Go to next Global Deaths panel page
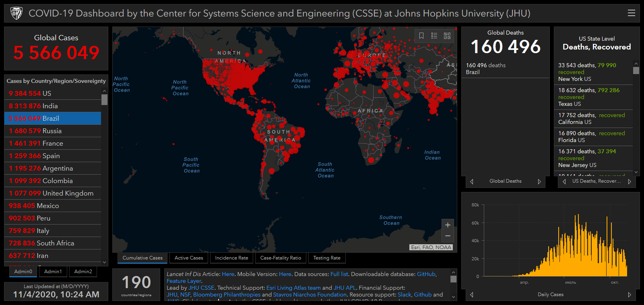Viewport: 644px width, 305px height. point(539,181)
